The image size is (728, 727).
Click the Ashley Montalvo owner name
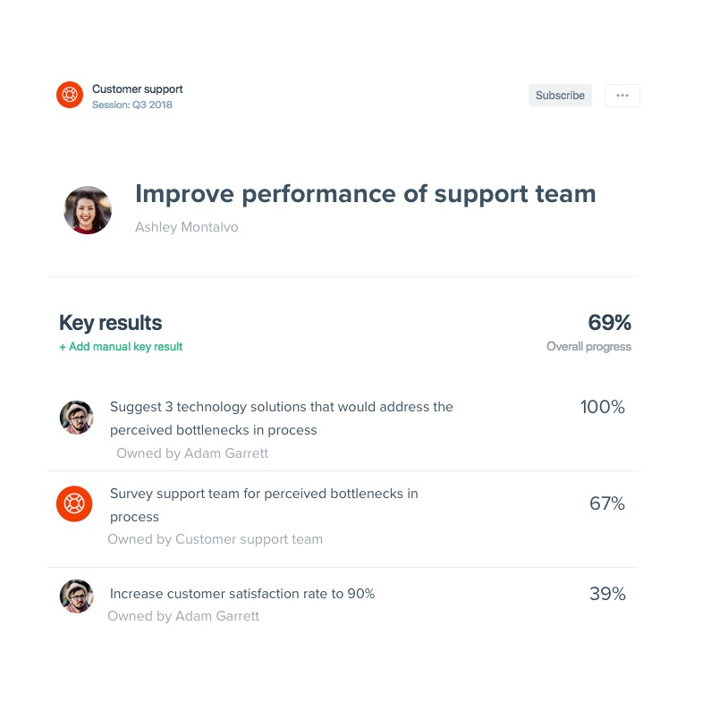[x=186, y=227]
